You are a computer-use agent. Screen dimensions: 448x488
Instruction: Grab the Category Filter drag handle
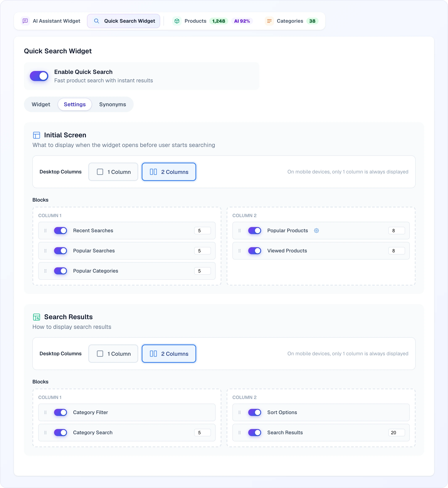pyautogui.click(x=45, y=412)
